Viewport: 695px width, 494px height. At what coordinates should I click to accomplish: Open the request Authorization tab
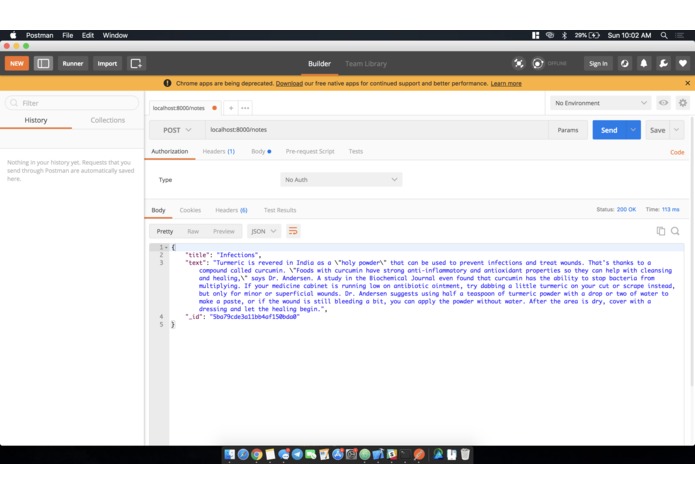pos(170,152)
